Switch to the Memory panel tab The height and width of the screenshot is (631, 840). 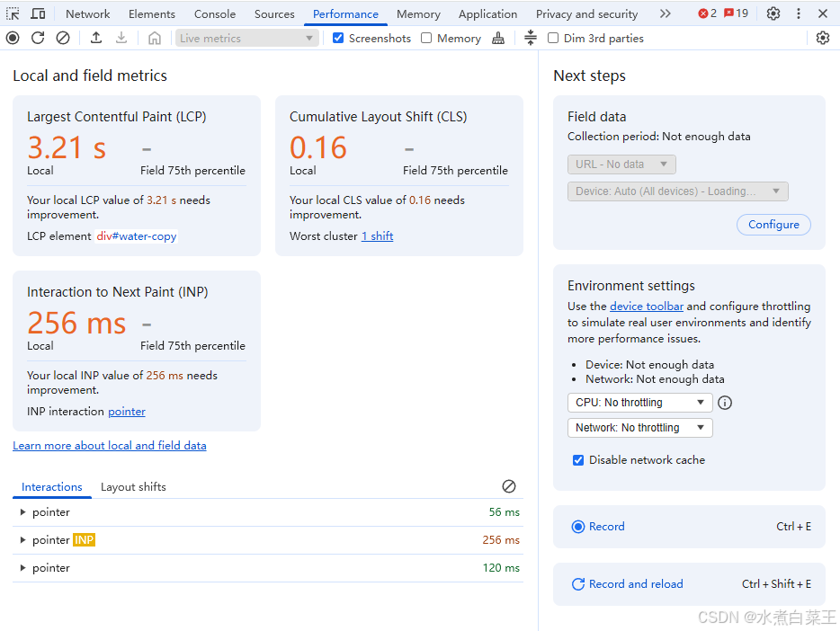(418, 13)
